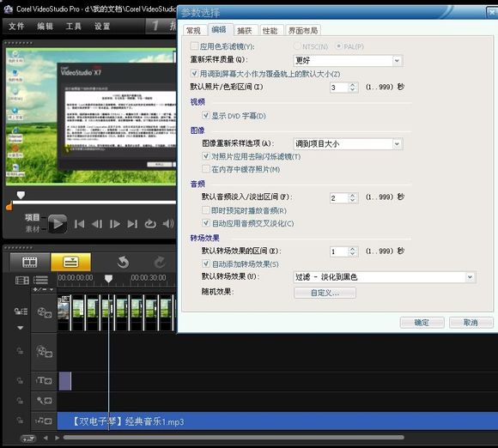The height and width of the screenshot is (448, 498).
Task: Open the 设置 menu
Action: point(102,26)
